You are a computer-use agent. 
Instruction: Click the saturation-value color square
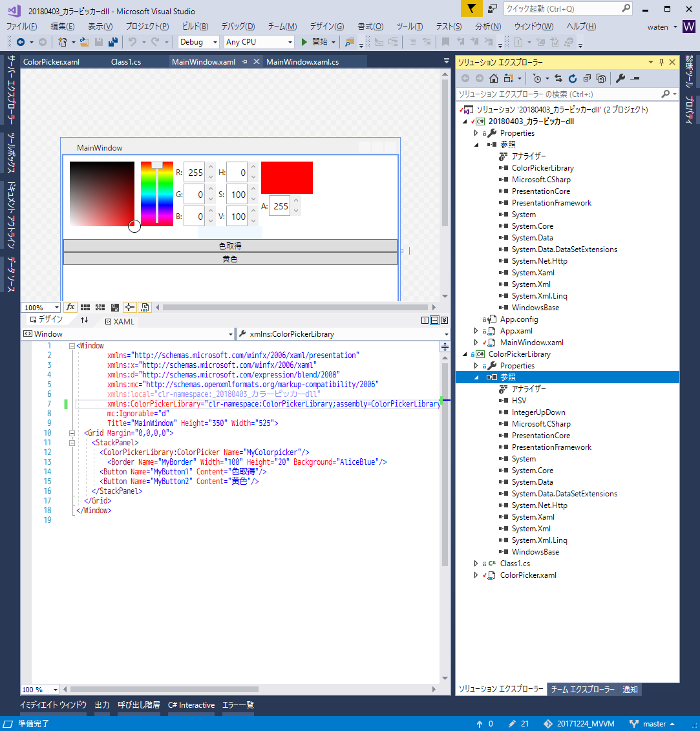(102, 194)
